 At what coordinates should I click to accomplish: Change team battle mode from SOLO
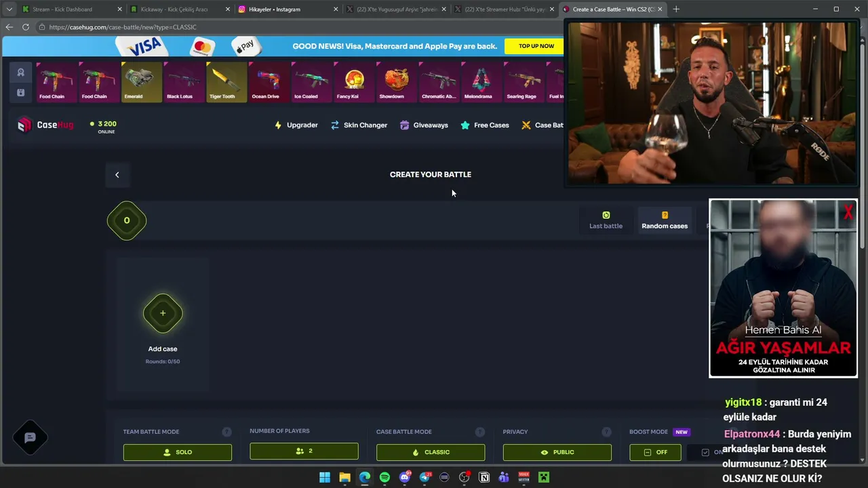(178, 452)
